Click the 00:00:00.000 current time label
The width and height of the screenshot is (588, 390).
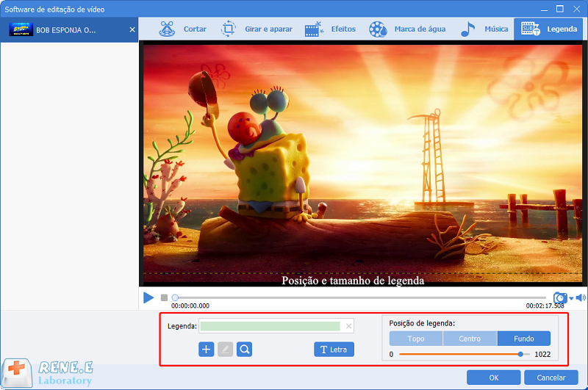190,306
